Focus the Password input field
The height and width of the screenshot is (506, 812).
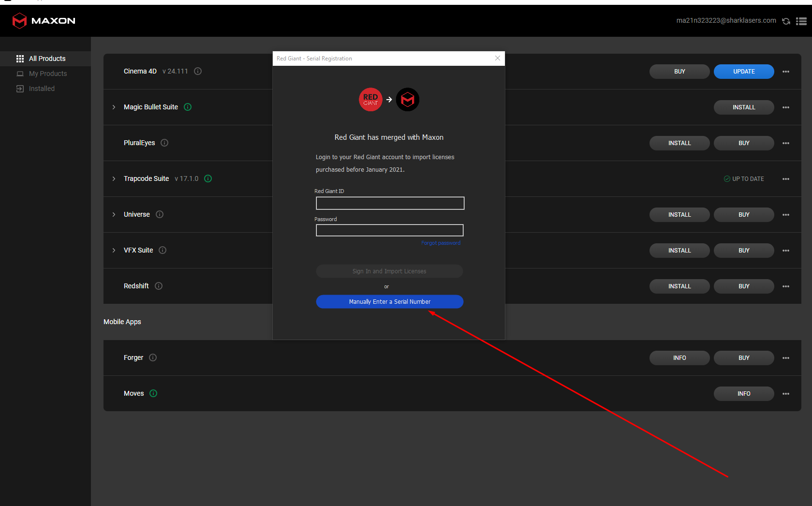[x=390, y=230]
